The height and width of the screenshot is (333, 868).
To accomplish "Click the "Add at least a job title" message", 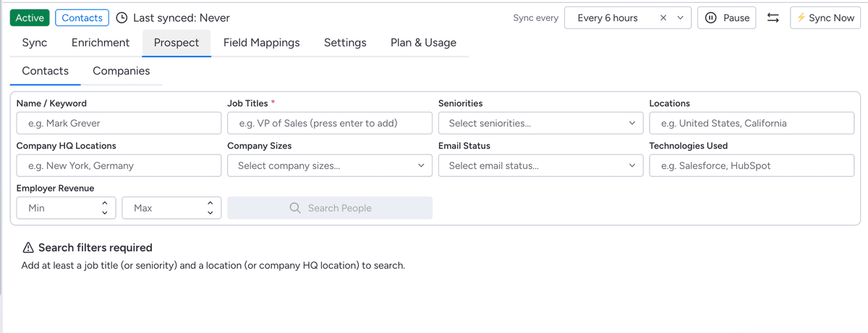I will 213,266.
